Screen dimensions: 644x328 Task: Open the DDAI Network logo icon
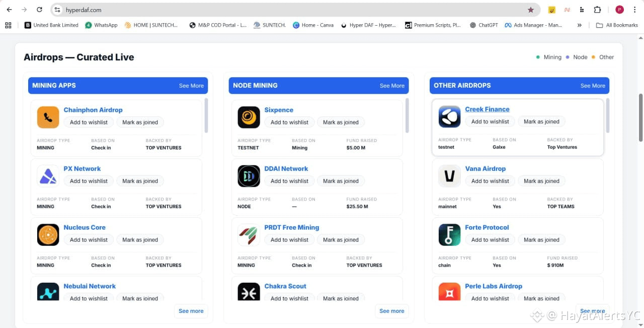point(249,176)
